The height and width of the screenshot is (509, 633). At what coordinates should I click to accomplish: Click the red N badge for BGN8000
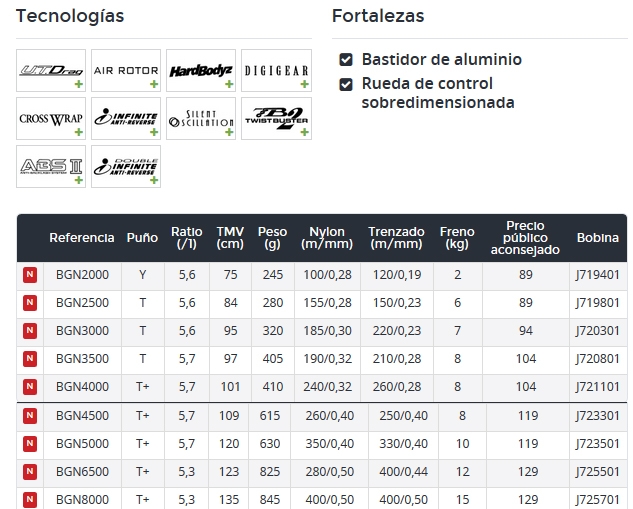point(30,500)
